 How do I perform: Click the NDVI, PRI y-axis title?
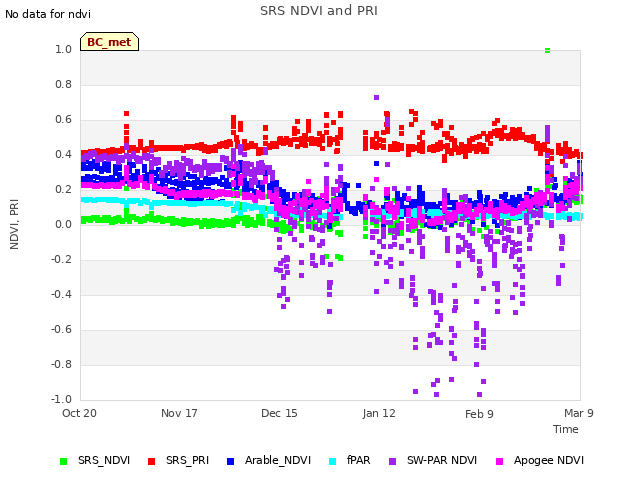[14, 224]
